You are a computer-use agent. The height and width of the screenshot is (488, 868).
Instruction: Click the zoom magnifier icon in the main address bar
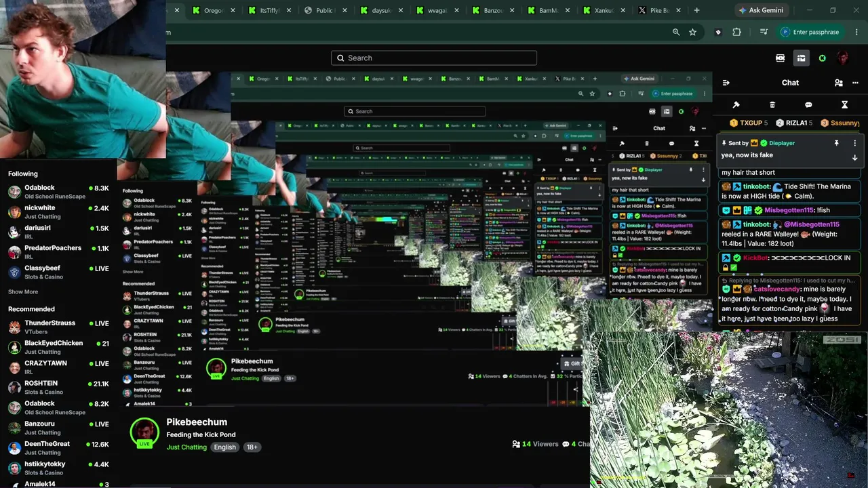click(x=676, y=32)
